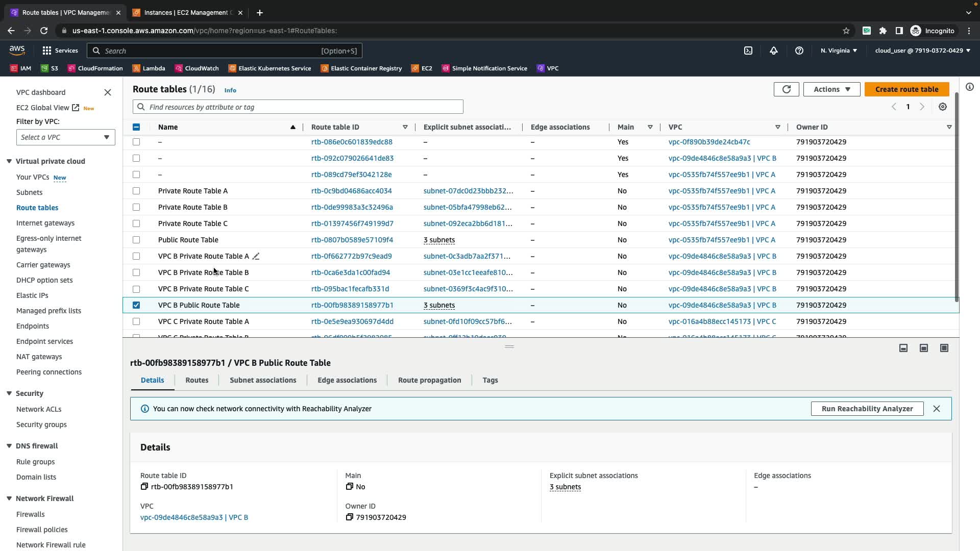Open the AWS notifications bell
The image size is (980, 551).
773,51
